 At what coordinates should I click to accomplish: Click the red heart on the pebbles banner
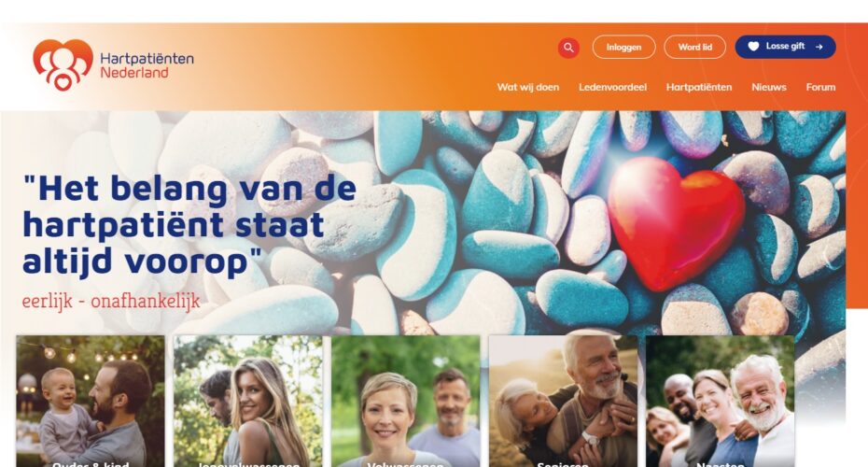point(676,222)
